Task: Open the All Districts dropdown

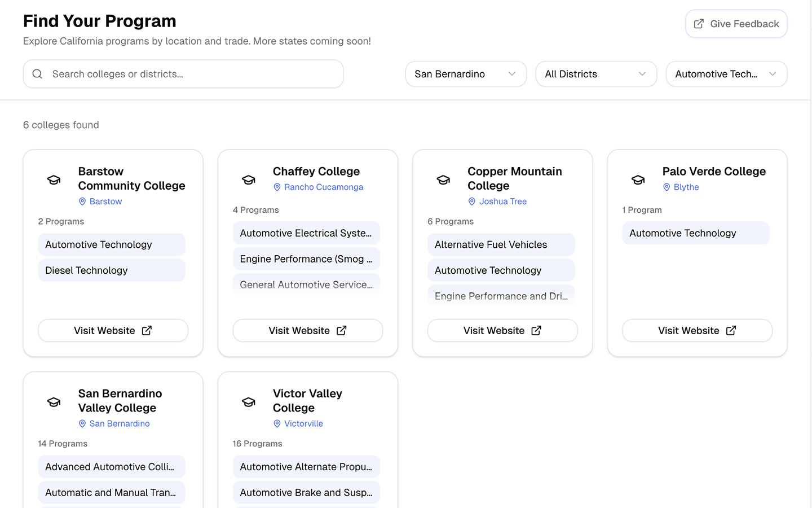Action: (596, 74)
